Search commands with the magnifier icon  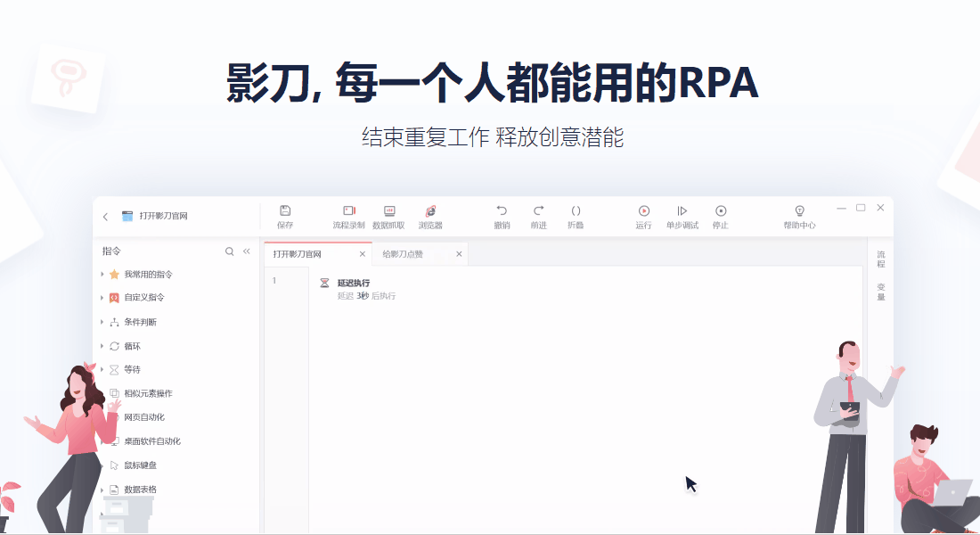[x=229, y=251]
